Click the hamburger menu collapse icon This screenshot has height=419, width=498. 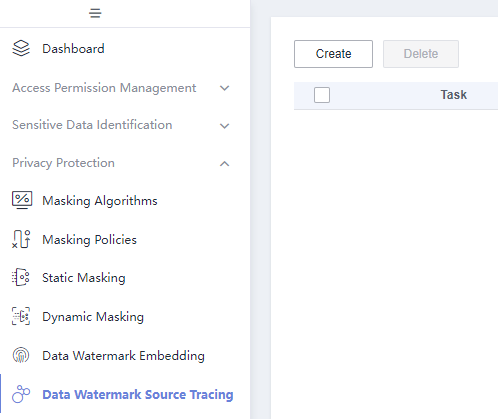(x=95, y=13)
